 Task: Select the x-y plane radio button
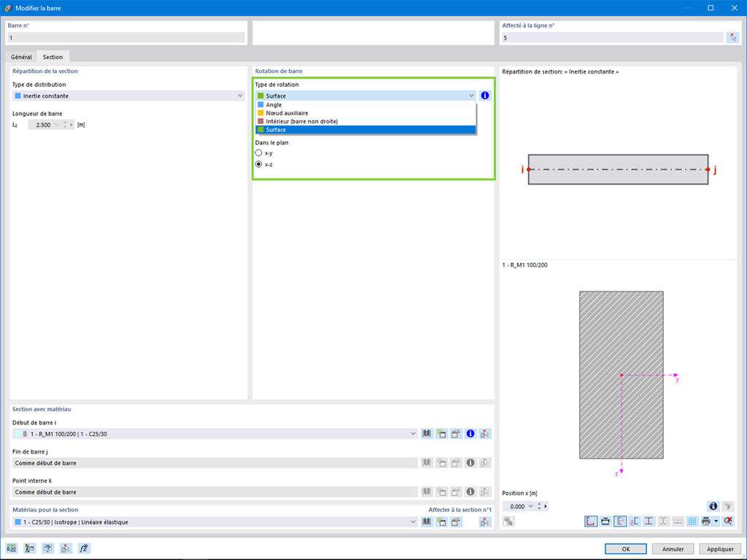(x=259, y=153)
